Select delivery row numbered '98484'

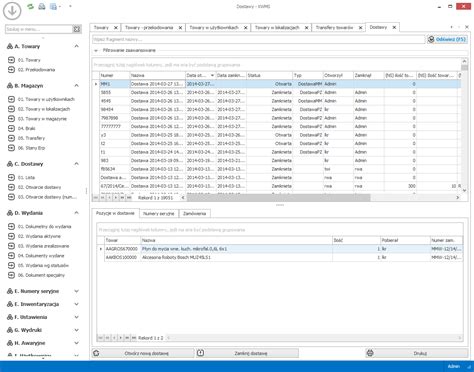click(x=277, y=109)
